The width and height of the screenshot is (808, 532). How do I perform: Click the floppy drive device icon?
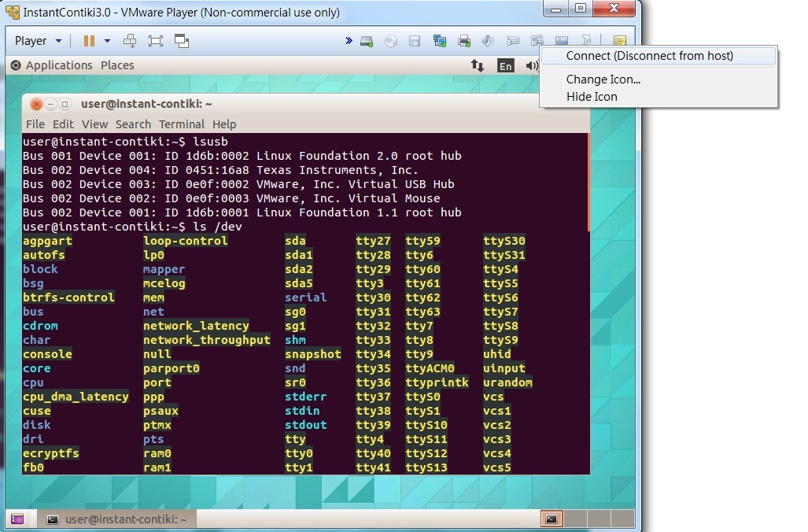(415, 41)
